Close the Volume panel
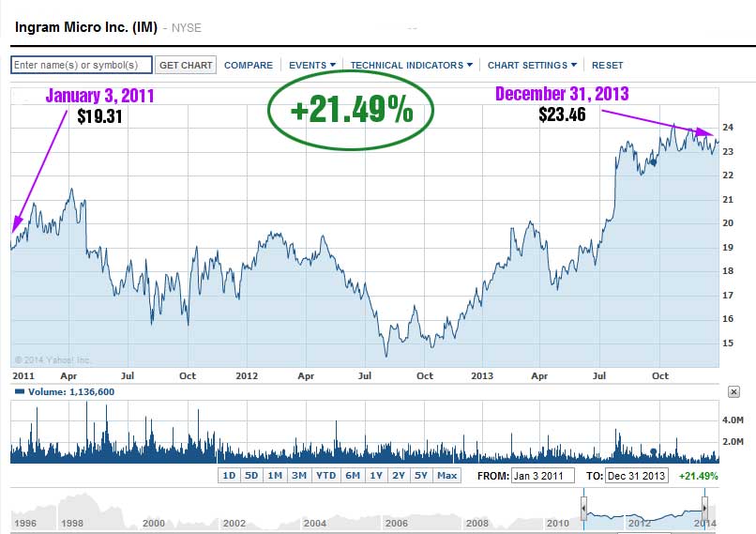Image resolution: width=756 pixels, height=534 pixels. coord(733,391)
